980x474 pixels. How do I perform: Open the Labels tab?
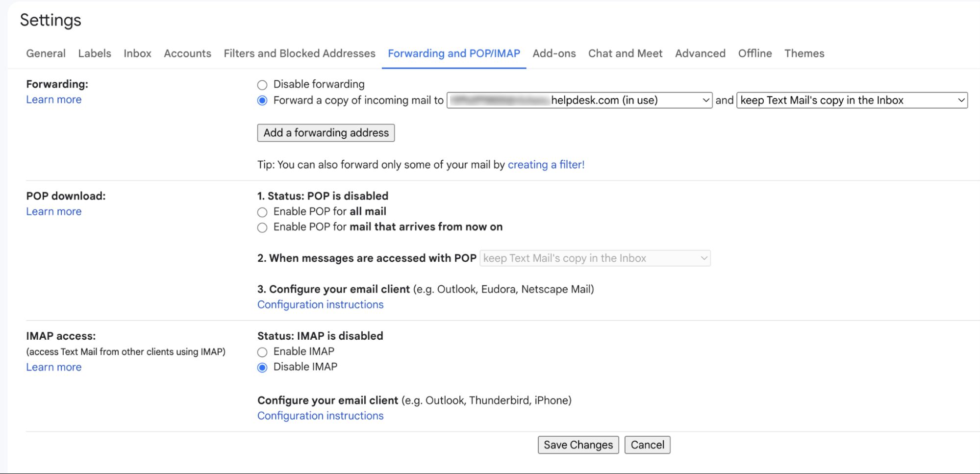(x=95, y=53)
